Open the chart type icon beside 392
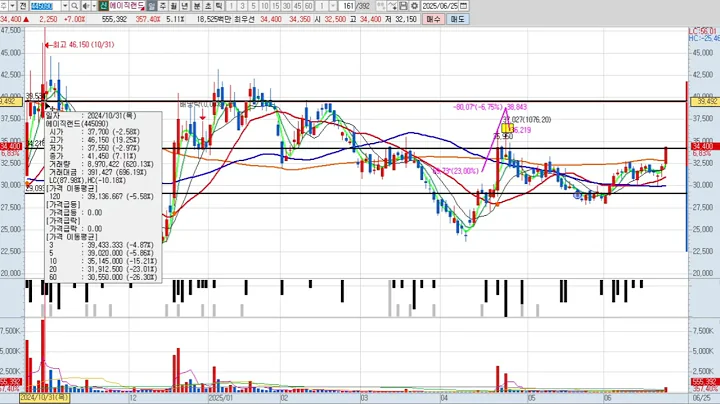 click(381, 6)
